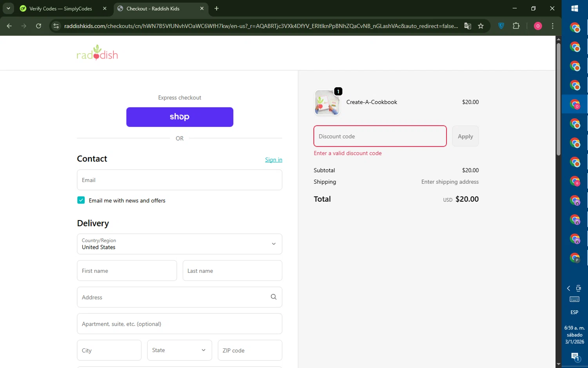This screenshot has height=368, width=588.
Task: Open Chrome's three-dot menu
Action: pyautogui.click(x=553, y=26)
